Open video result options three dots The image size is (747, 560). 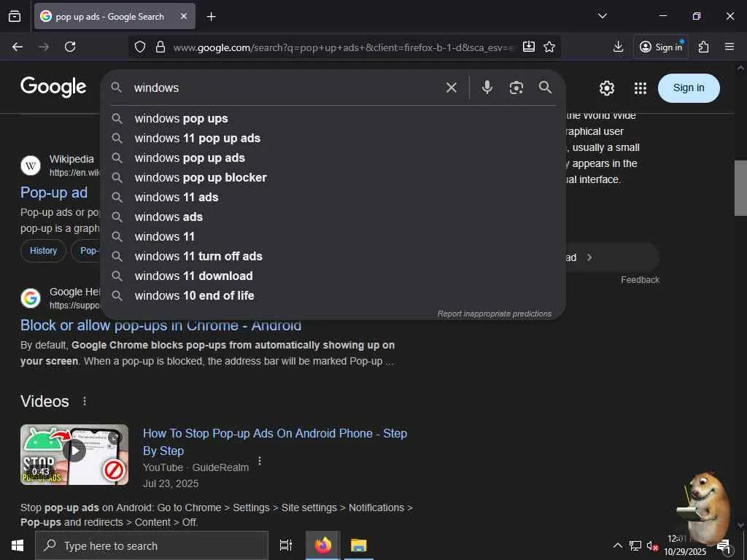point(260,461)
